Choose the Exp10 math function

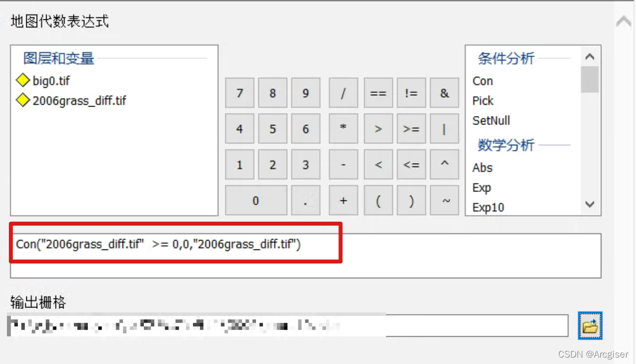click(488, 207)
